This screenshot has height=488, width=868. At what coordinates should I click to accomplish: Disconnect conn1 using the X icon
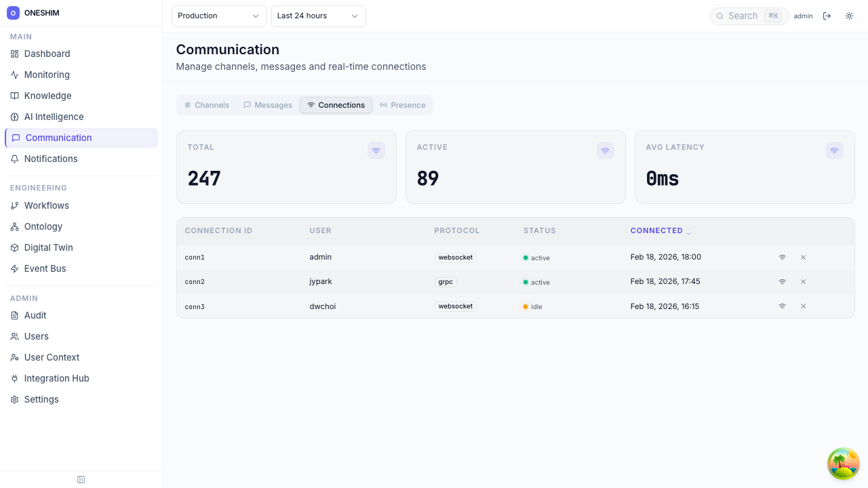click(803, 258)
